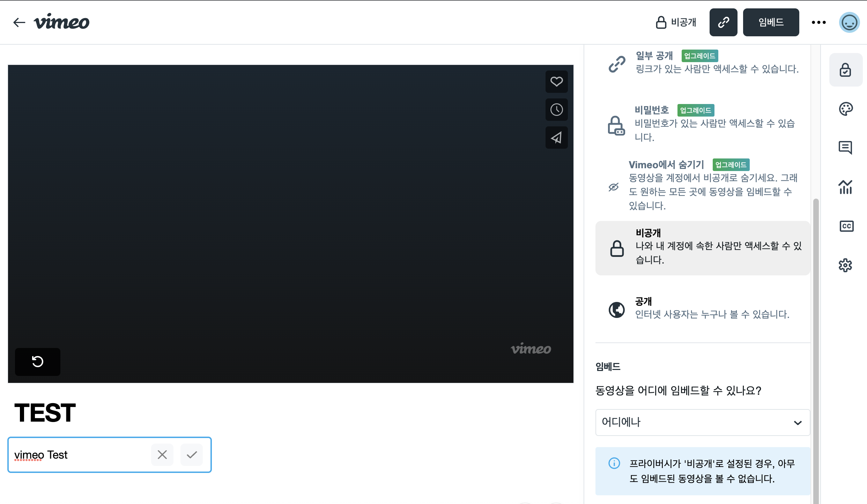The width and height of the screenshot is (867, 504).
Task: Click the copy link button in header
Action: click(723, 22)
